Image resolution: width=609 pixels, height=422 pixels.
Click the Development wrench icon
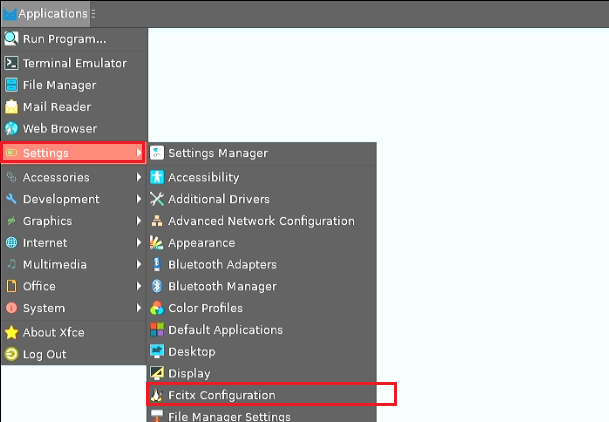pyautogui.click(x=11, y=199)
